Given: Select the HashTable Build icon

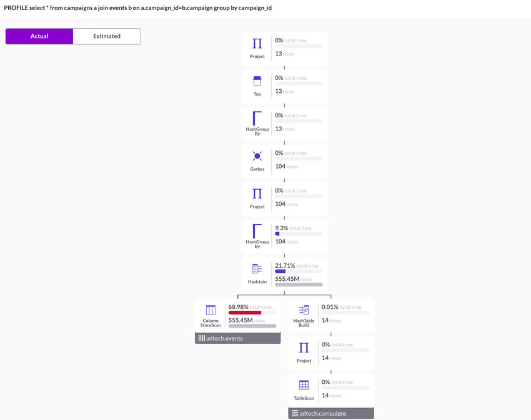Looking at the screenshot, I should tap(304, 310).
